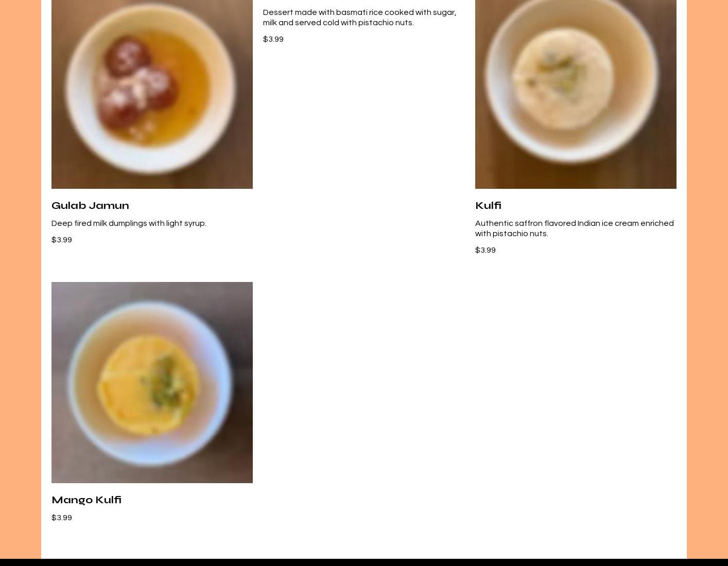Open the Gulab Jamun dish photo
This screenshot has height=566, width=728.
point(152,94)
